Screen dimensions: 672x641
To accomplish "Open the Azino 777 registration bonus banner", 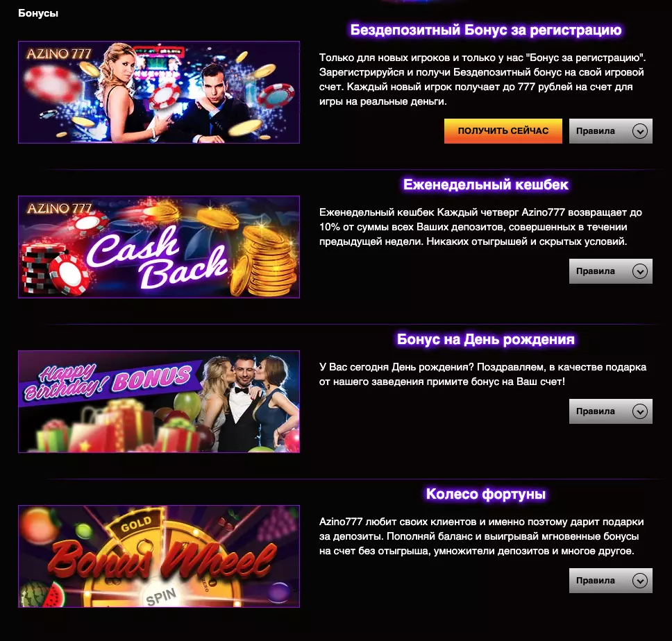I will click(159, 92).
